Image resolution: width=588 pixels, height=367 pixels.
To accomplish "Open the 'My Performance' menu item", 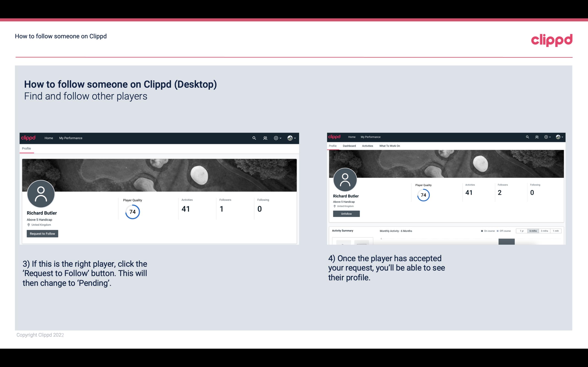I will point(71,137).
